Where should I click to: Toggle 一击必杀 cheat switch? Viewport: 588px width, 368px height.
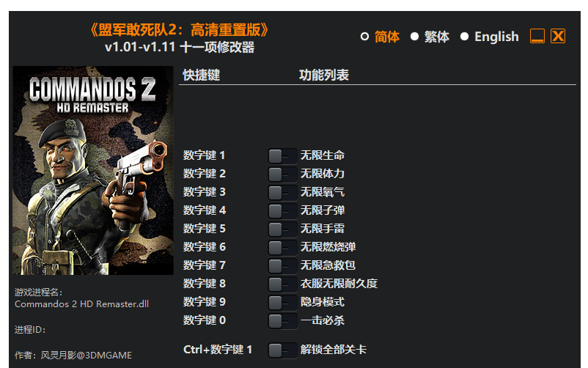pos(282,321)
